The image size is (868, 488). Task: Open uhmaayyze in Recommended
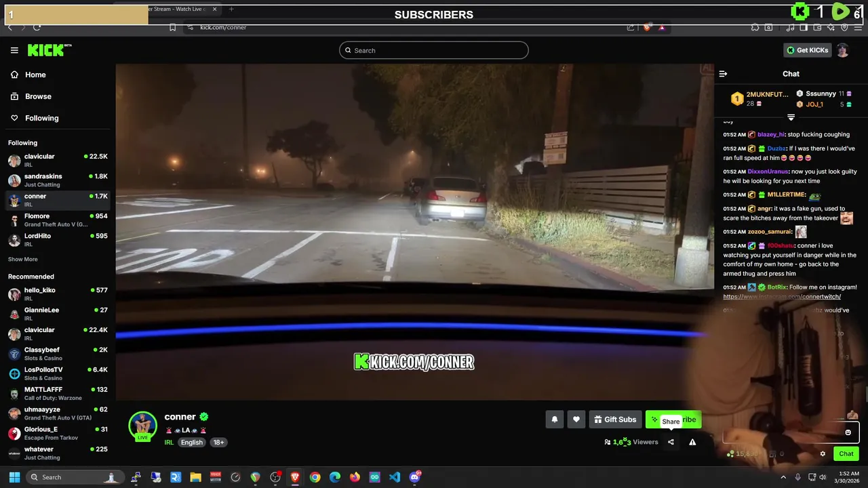(x=58, y=413)
